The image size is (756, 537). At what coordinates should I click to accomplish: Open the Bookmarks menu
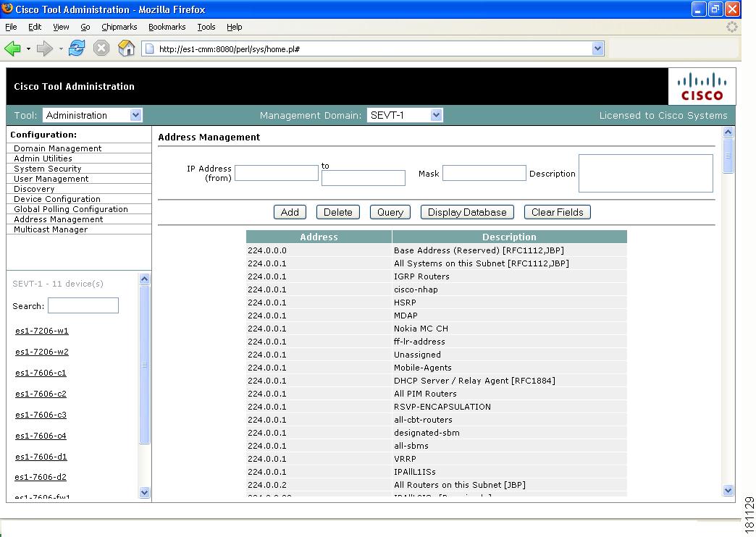point(167,27)
